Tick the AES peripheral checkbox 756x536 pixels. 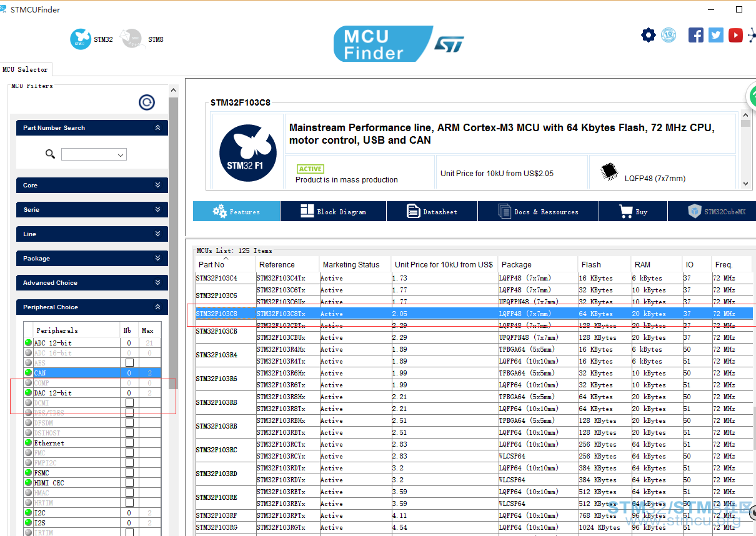pos(129,363)
